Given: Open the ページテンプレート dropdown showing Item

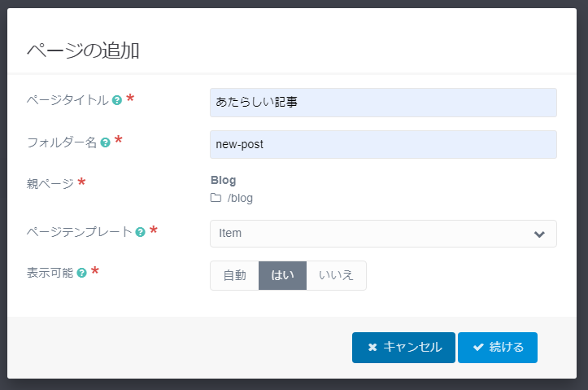Looking at the screenshot, I should click(374, 233).
